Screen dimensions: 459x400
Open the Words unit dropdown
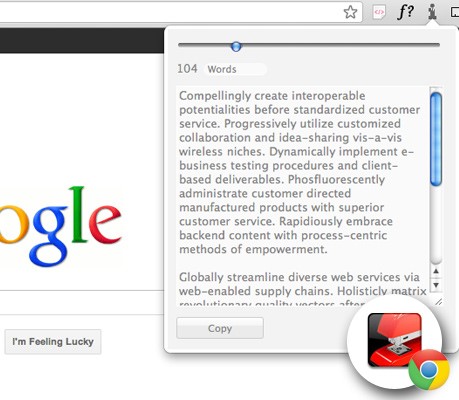(x=235, y=69)
